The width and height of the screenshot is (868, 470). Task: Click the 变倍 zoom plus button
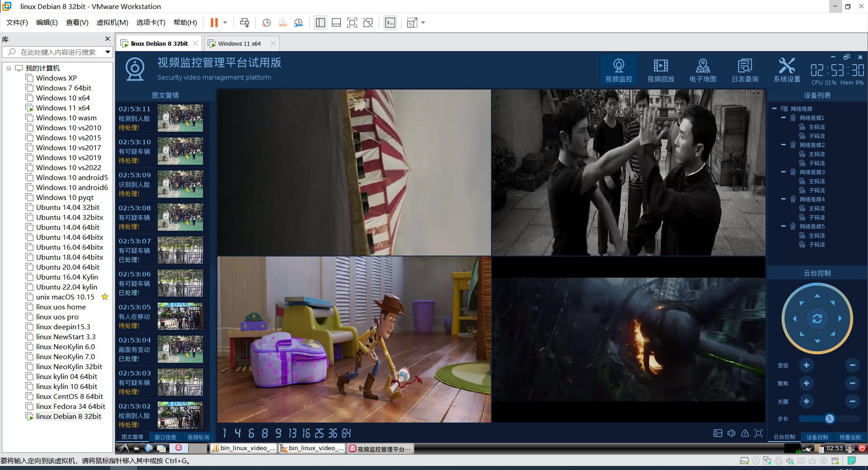coord(806,365)
